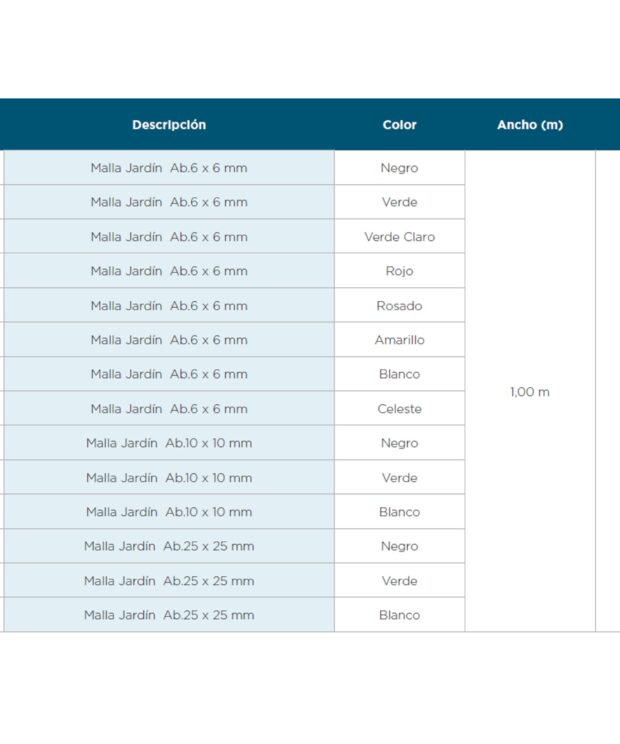Viewport: 620px width, 744px height.
Task: Select the Celeste color cell
Action: [x=399, y=409]
